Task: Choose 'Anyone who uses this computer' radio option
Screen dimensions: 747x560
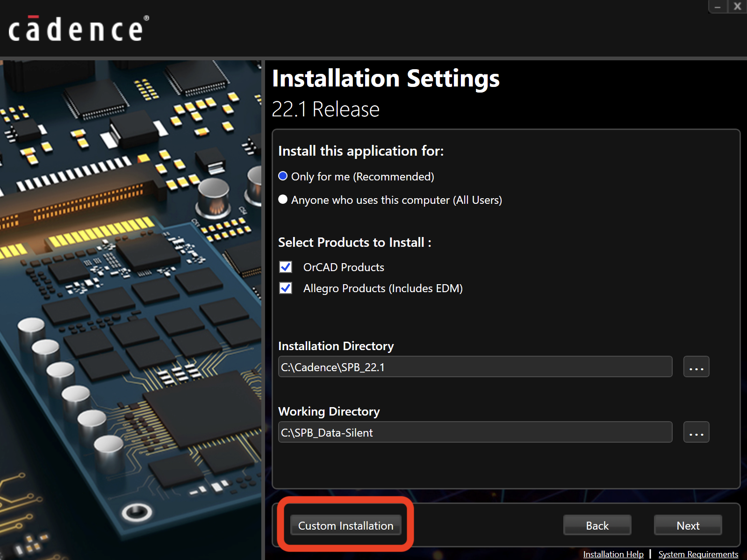Action: point(283,200)
